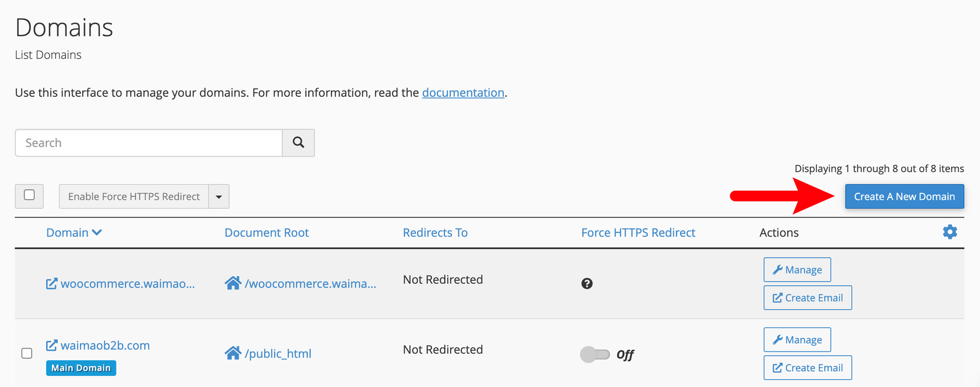Sort by the Document Root column

[x=267, y=233]
